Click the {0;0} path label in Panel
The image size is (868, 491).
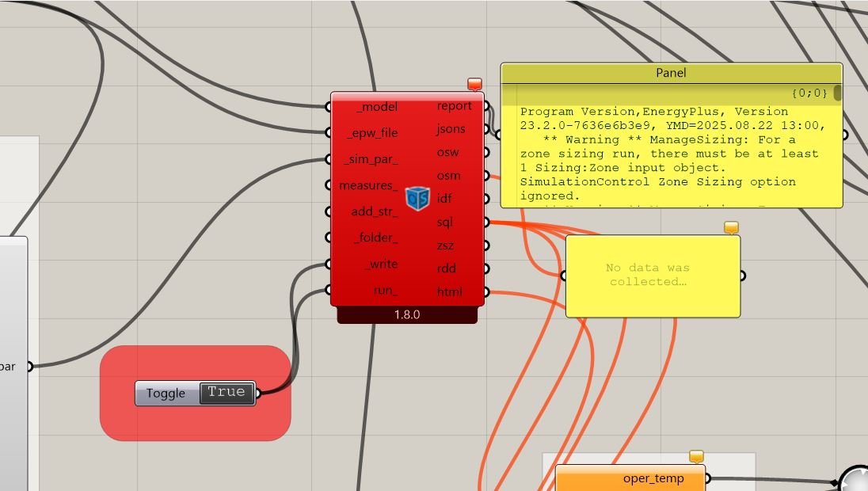(809, 93)
